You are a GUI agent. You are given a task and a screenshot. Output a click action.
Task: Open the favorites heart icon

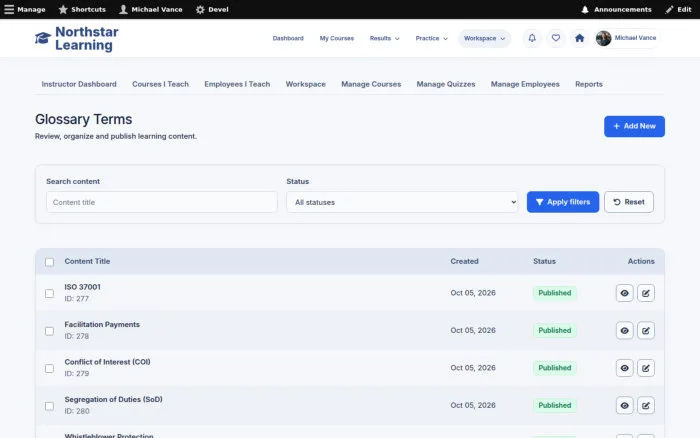tap(555, 38)
